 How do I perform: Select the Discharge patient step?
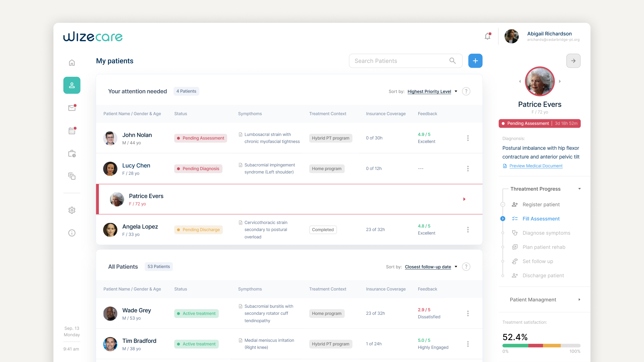[x=543, y=276]
